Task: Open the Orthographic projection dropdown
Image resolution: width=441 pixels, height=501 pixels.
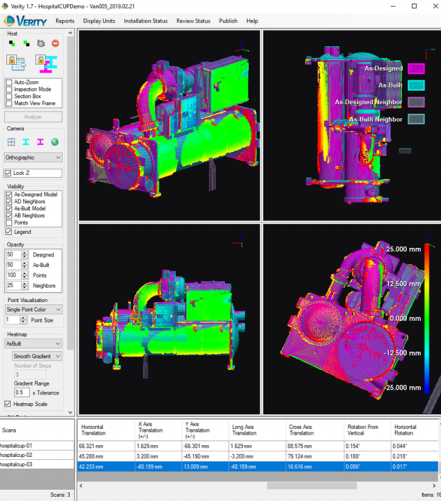Action: [x=33, y=157]
